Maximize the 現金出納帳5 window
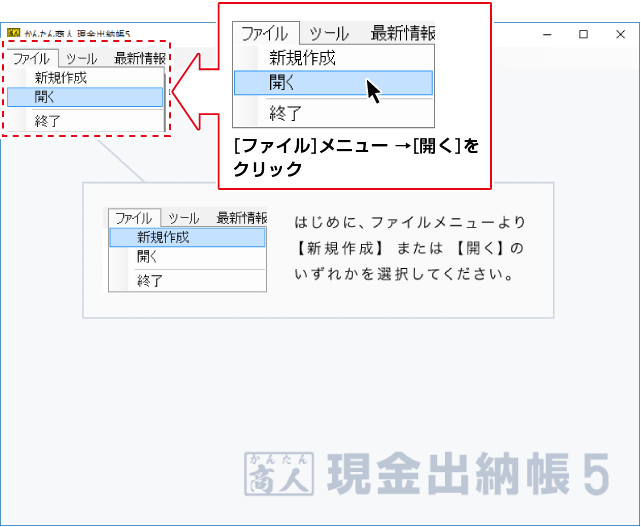Viewport: 641px width, 527px height. 583,33
